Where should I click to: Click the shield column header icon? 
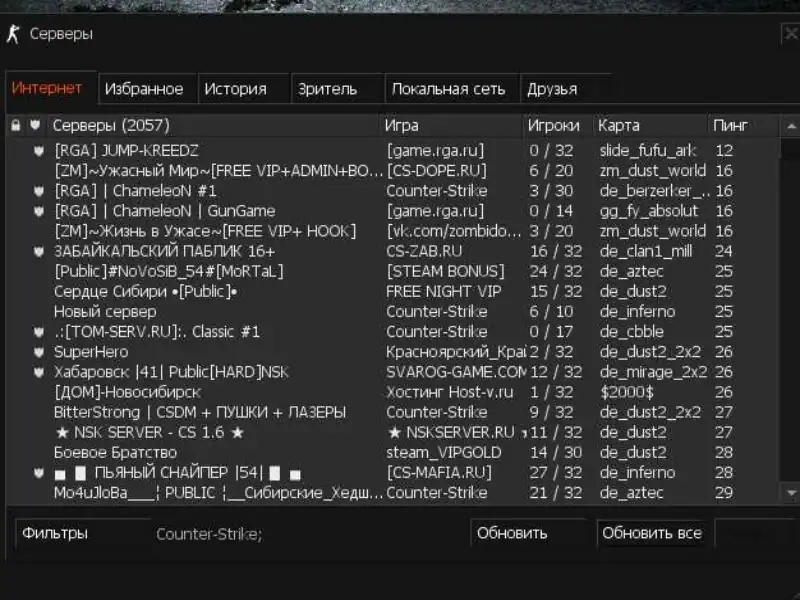(35, 125)
